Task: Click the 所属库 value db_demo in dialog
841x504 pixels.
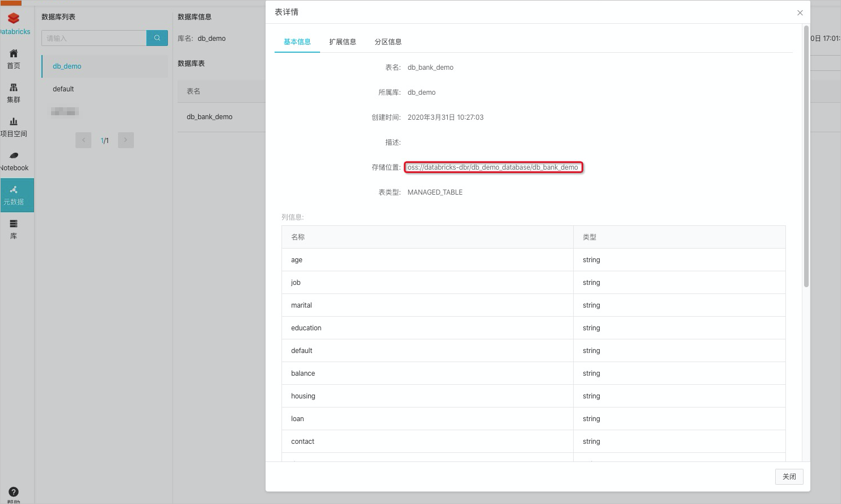Action: coord(422,93)
